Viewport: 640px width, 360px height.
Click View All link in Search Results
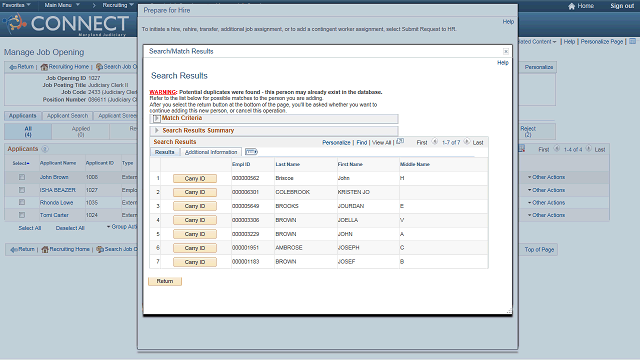(382, 142)
